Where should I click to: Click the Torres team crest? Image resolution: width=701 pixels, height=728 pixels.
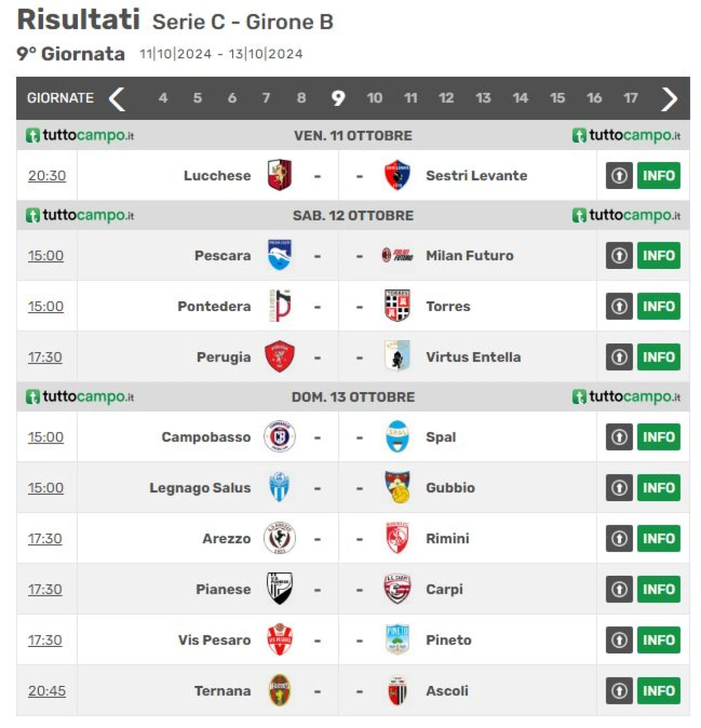[397, 306]
